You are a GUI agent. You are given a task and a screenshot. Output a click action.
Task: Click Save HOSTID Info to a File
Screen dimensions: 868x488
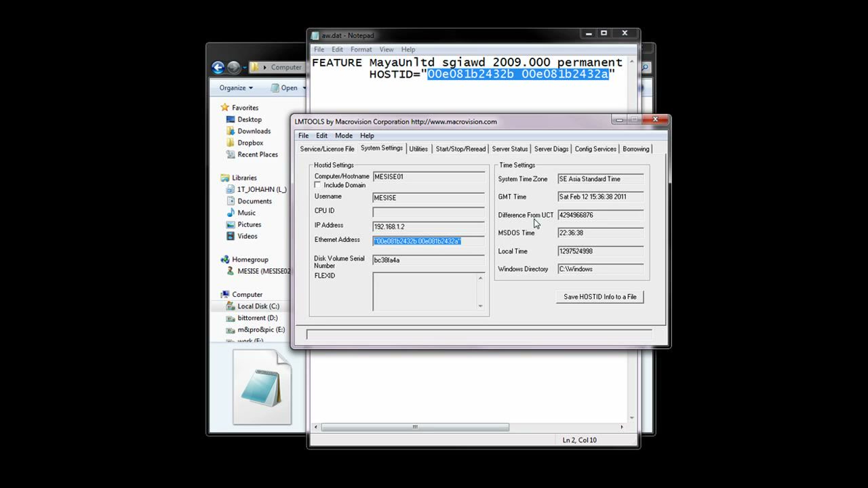coord(600,297)
